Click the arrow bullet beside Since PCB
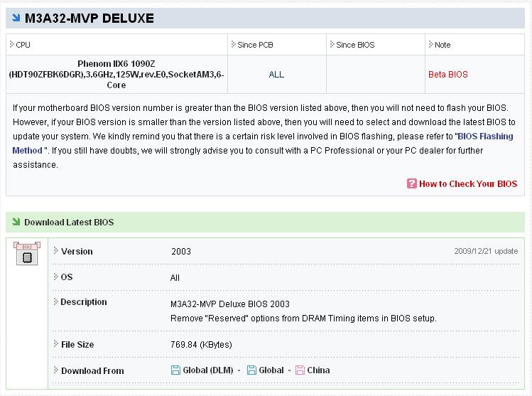 coord(233,44)
